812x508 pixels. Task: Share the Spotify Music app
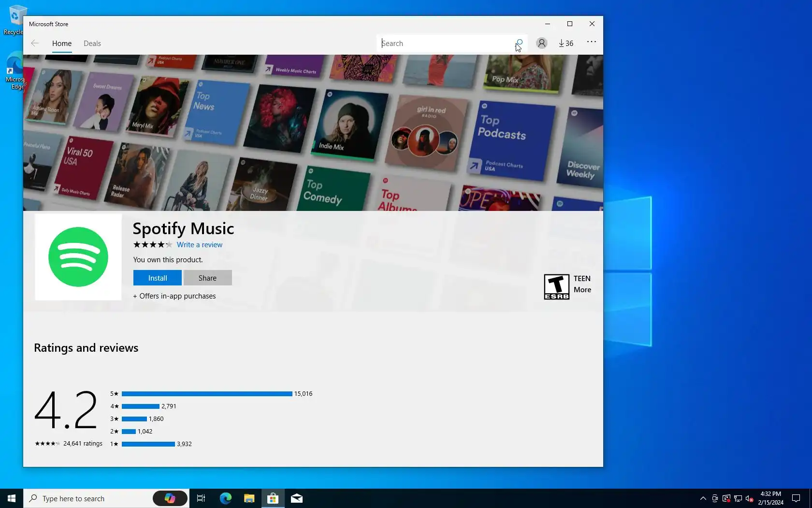[207, 278]
